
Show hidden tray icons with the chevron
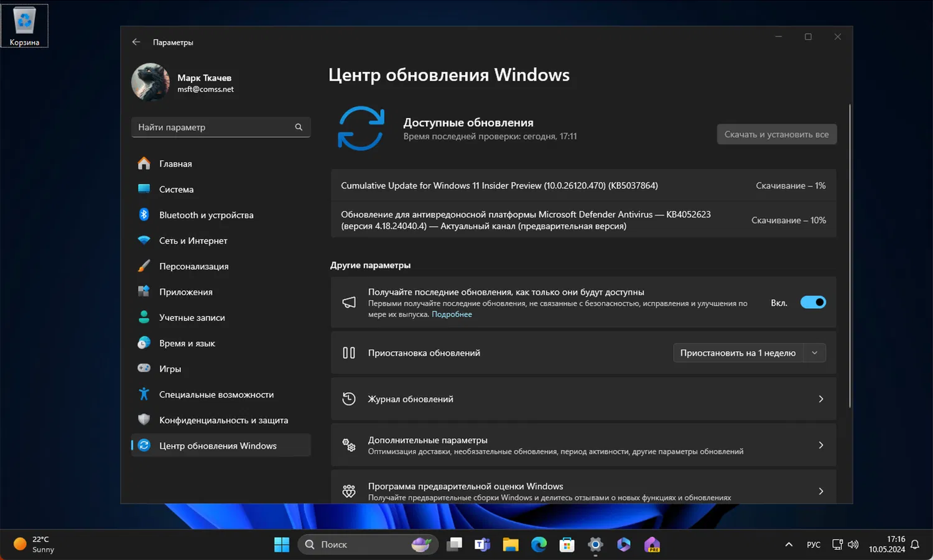789,544
